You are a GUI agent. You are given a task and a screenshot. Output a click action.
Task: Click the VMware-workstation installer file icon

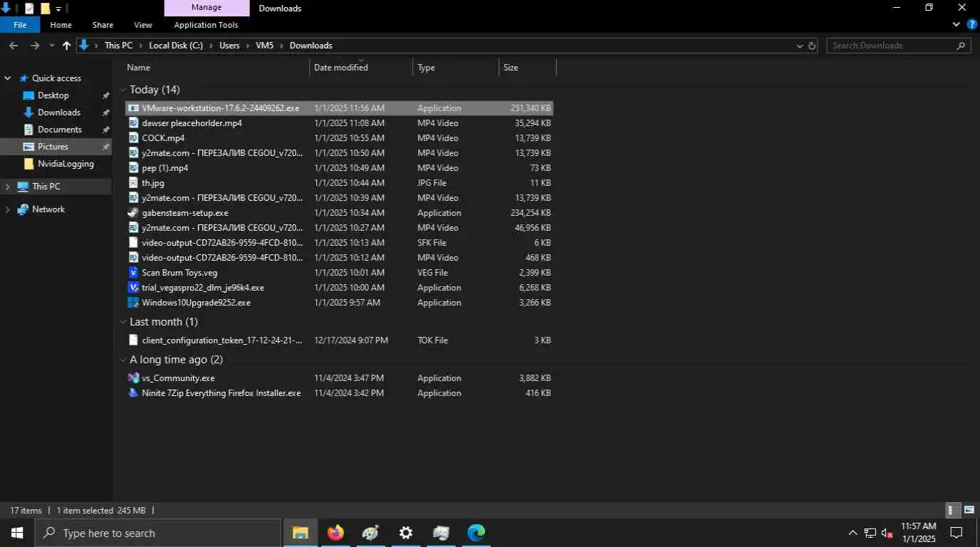pos(133,108)
